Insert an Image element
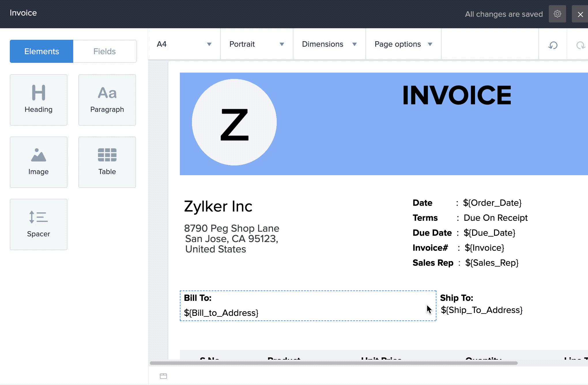The width and height of the screenshot is (588, 385). pyautogui.click(x=39, y=162)
